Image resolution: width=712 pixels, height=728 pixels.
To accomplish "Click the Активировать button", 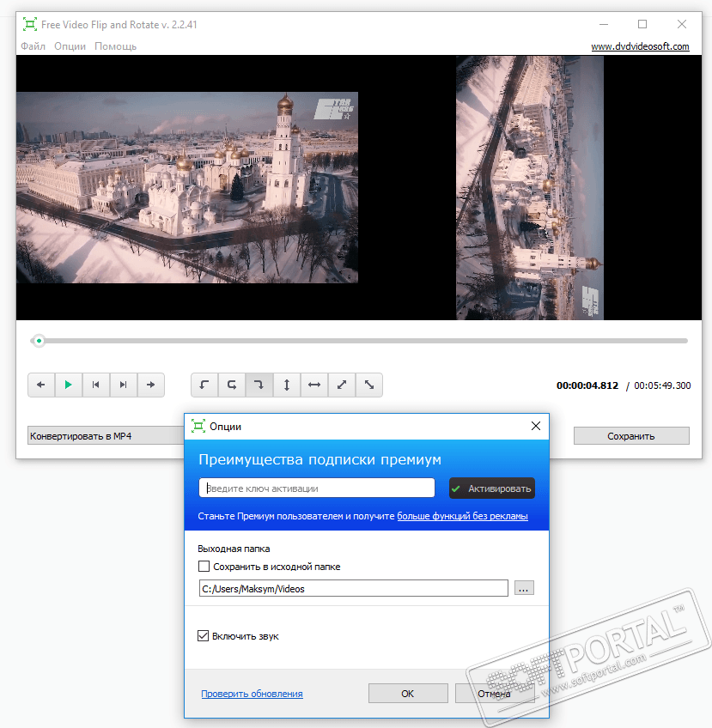I will coord(492,488).
